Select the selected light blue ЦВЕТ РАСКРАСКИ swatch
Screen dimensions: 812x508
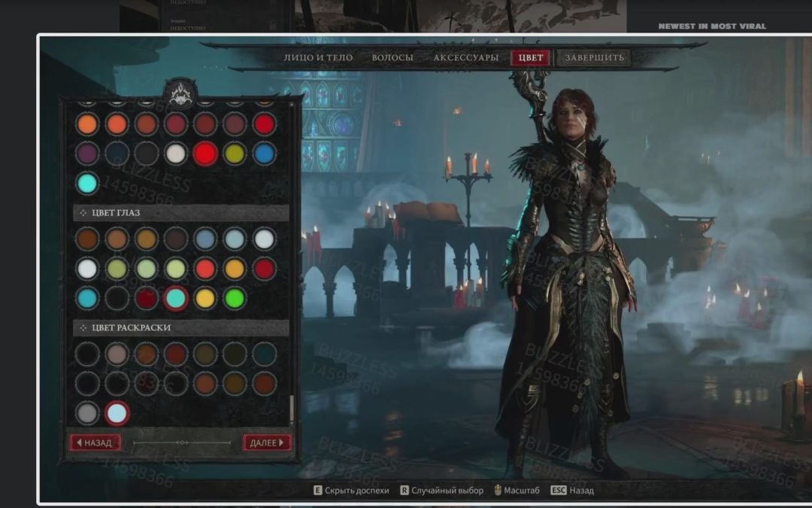[x=117, y=413]
